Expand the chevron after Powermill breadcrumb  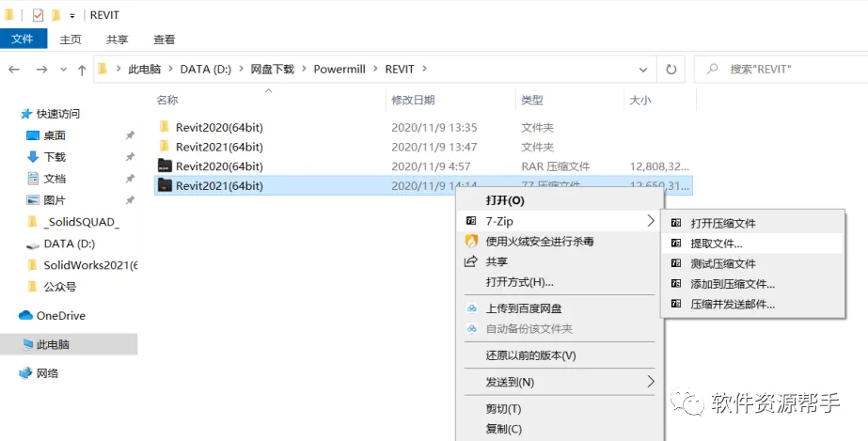(375, 70)
